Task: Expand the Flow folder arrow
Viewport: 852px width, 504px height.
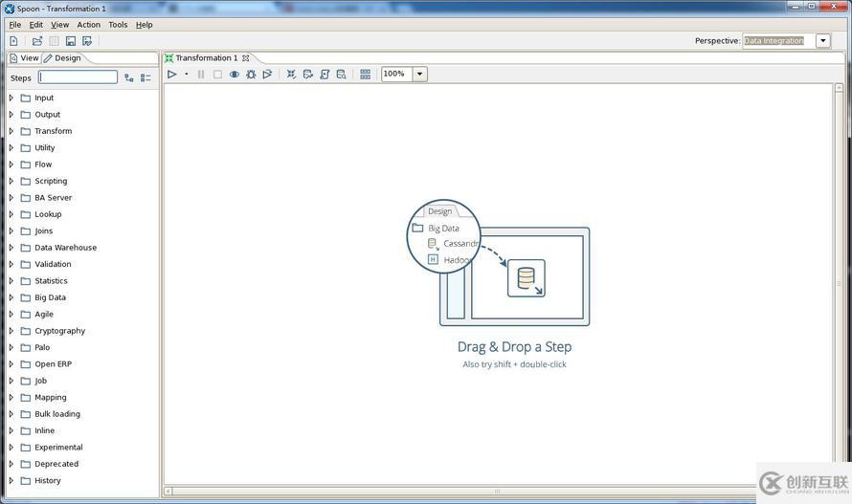Action: pyautogui.click(x=11, y=164)
